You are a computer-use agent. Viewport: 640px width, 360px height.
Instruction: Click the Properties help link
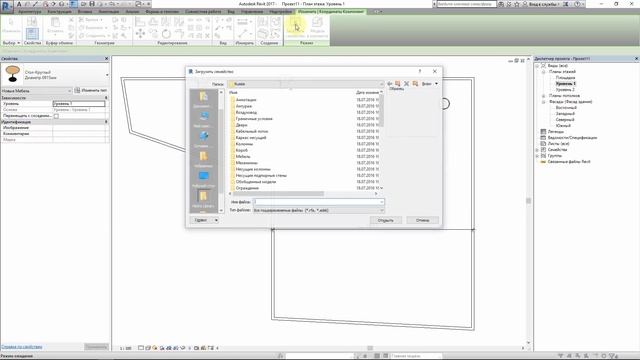click(x=22, y=347)
